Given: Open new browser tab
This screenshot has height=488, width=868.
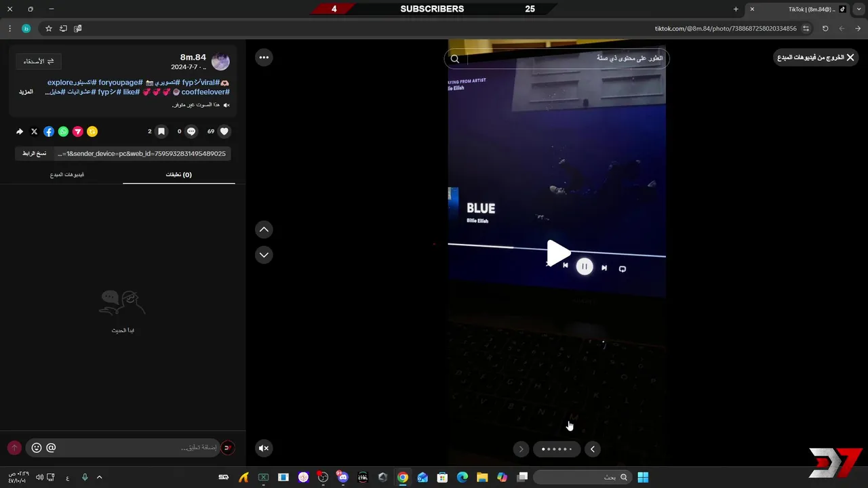Looking at the screenshot, I should (736, 9).
